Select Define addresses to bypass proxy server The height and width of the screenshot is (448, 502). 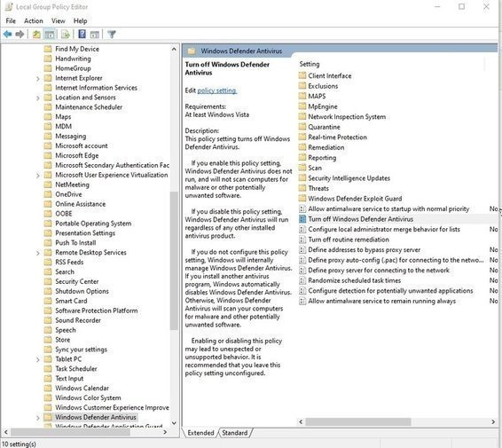[364, 250]
